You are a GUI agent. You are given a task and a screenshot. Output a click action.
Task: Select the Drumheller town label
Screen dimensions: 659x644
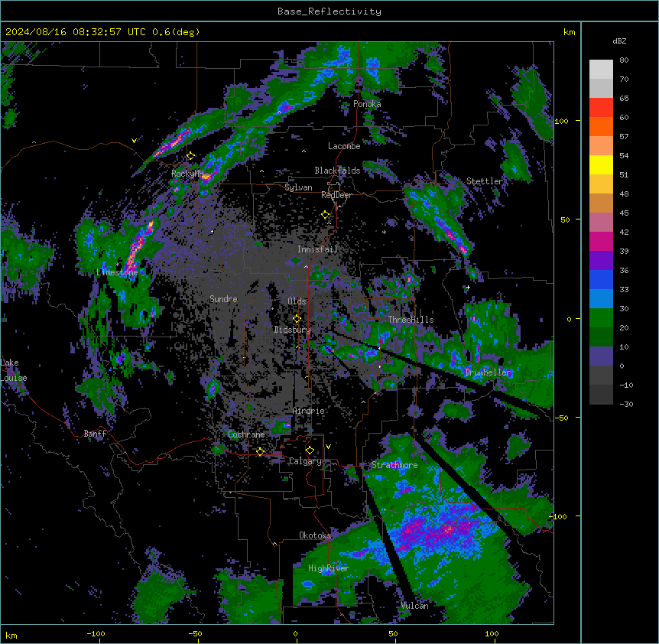pyautogui.click(x=488, y=372)
